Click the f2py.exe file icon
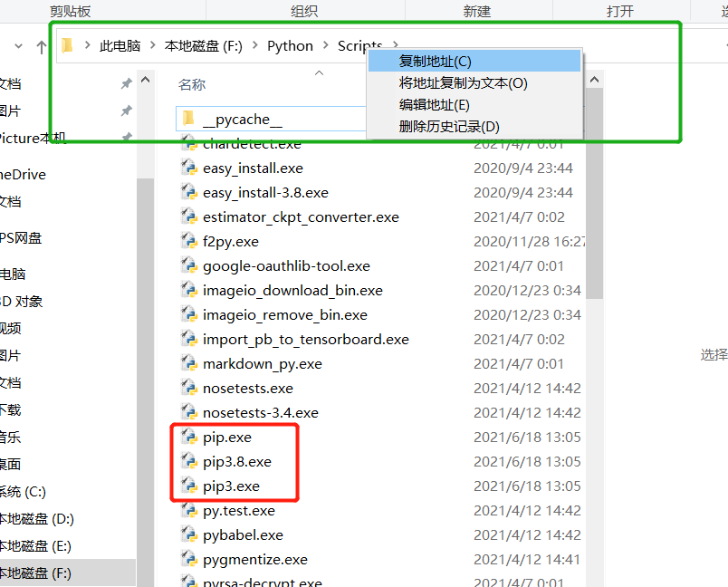728x587 pixels. point(189,241)
